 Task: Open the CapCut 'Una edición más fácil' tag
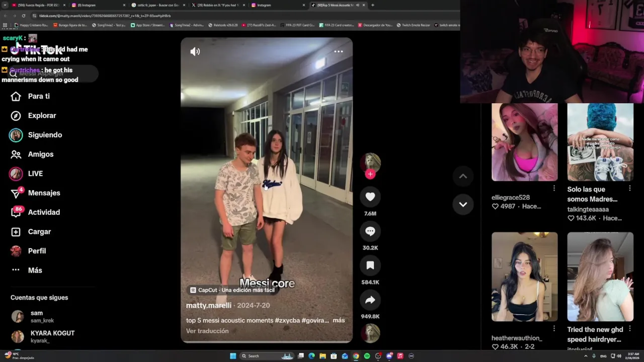click(x=232, y=290)
